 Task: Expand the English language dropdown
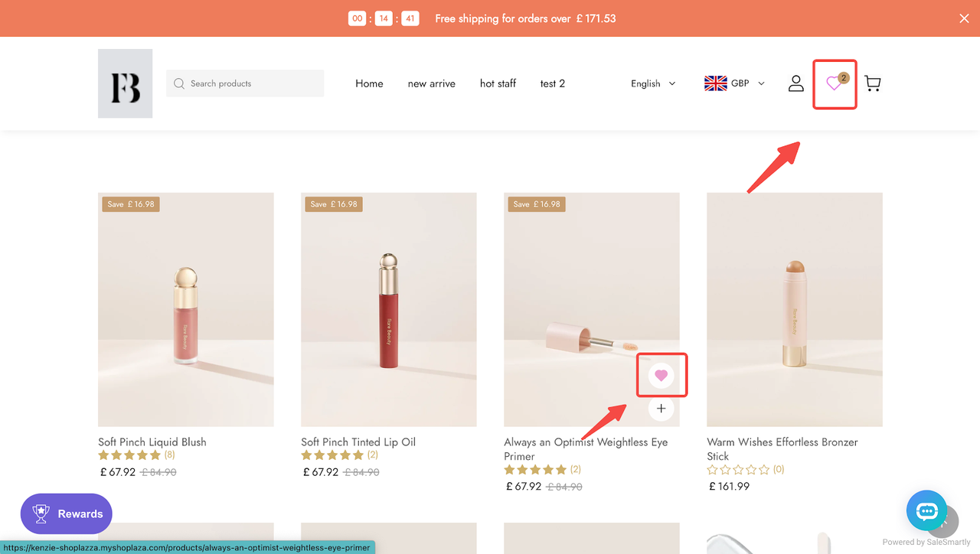coord(653,83)
